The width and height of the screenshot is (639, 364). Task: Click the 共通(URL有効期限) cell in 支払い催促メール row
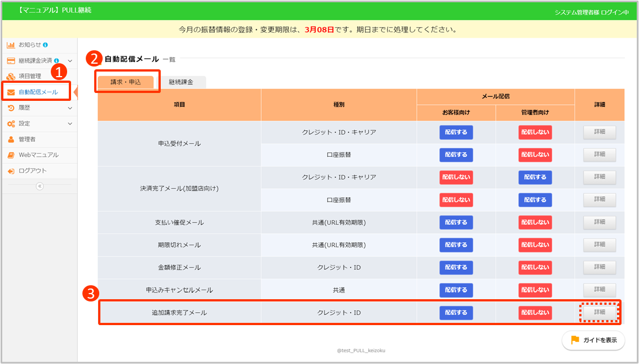339,223
